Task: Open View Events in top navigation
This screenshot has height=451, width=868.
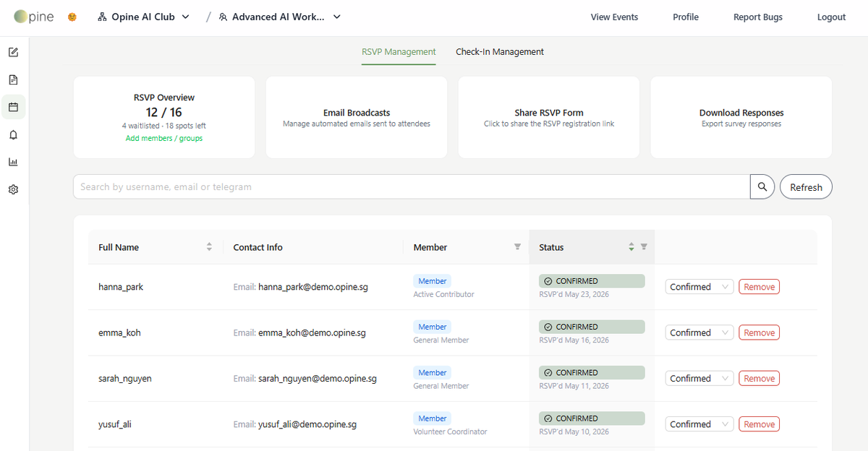Action: click(614, 17)
